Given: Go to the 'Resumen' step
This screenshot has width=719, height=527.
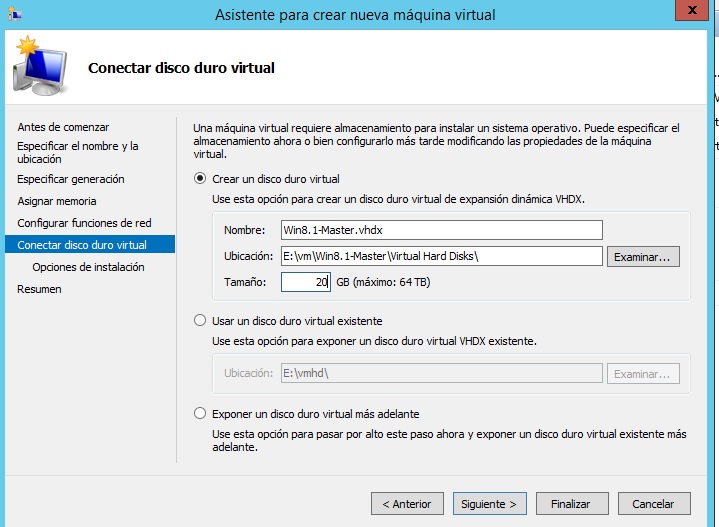Looking at the screenshot, I should pos(39,289).
